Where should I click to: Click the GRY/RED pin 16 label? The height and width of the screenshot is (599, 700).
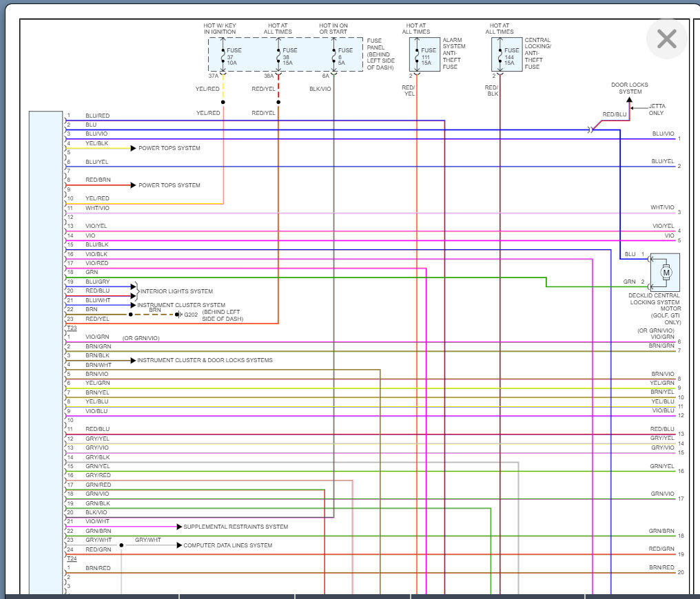coord(98,475)
